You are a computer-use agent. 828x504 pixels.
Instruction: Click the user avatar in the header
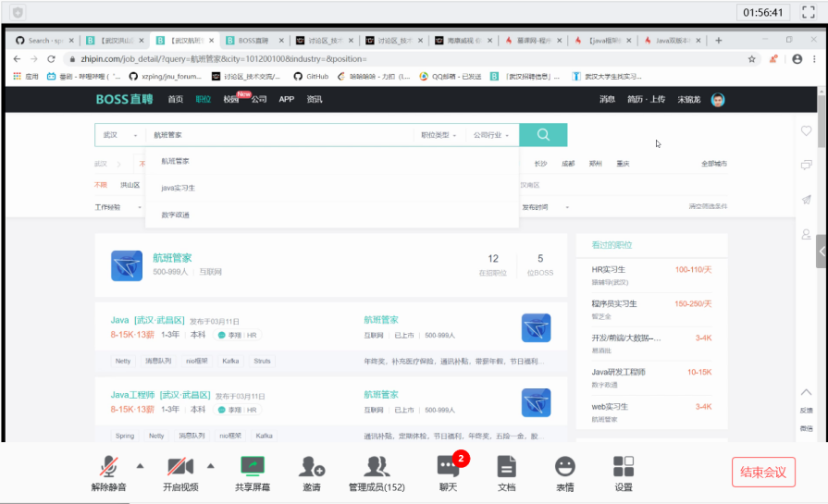click(x=718, y=99)
